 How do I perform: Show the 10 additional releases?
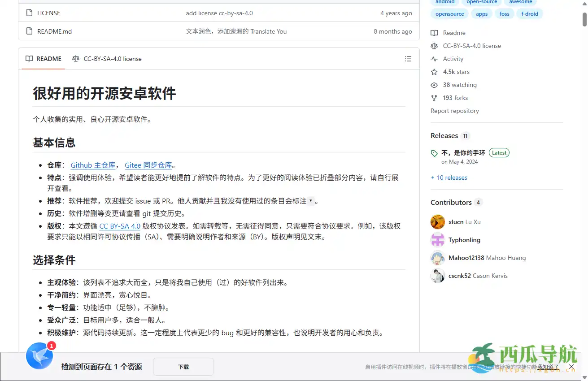point(449,178)
